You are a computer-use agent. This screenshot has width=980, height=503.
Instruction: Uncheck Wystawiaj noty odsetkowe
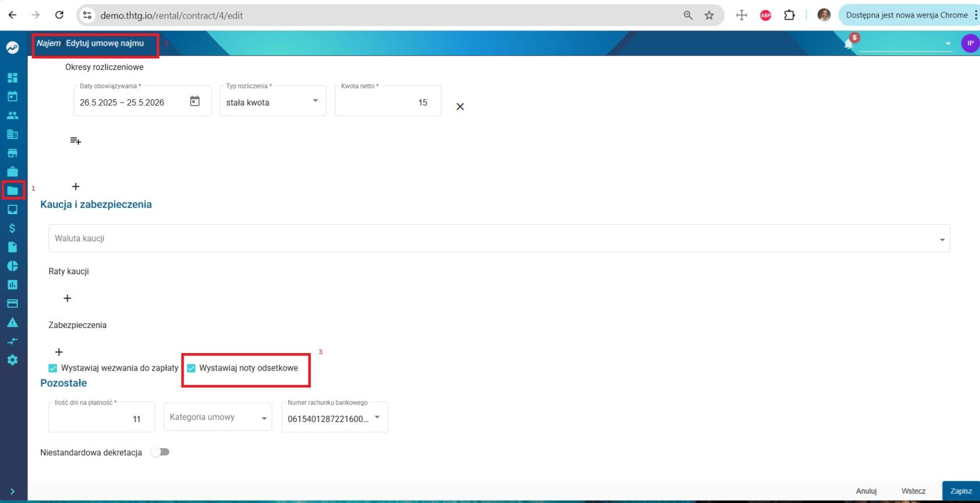pos(191,368)
